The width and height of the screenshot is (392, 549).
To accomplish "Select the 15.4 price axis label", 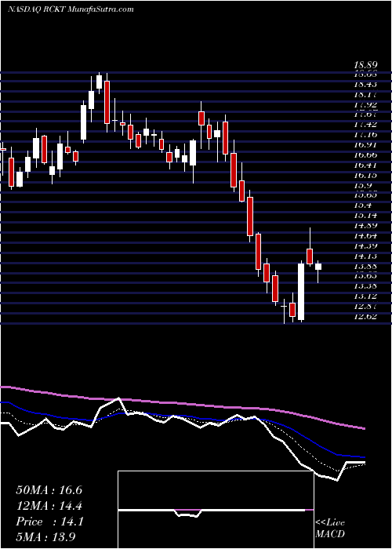I will coord(361,205).
